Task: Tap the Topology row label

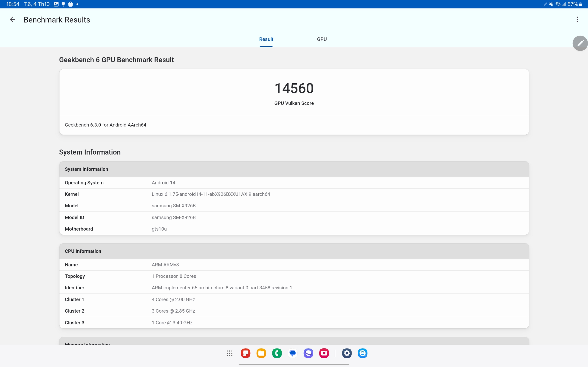Action: point(75,276)
